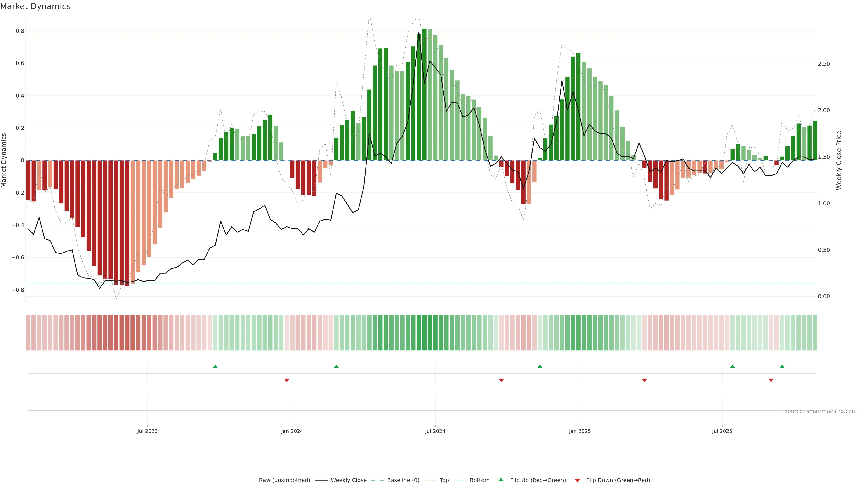This screenshot has width=868, height=488.
Task: Click the Flip Down triangle between Jan and Jul 2025
Action: coord(645,380)
